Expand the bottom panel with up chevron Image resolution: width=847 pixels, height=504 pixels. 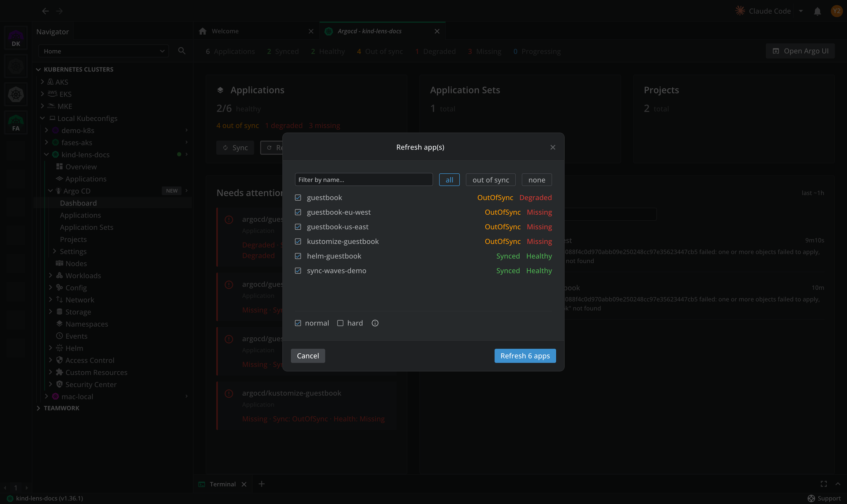[838, 484]
